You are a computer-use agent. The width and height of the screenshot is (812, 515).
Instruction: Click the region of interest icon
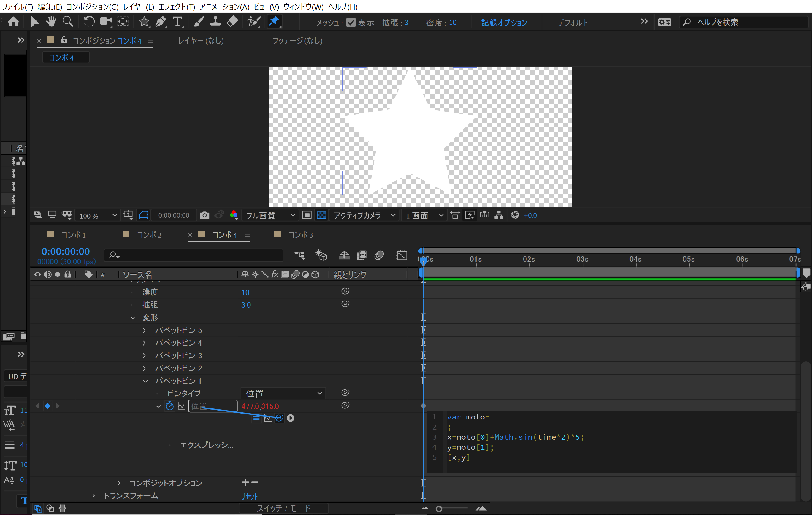(307, 215)
